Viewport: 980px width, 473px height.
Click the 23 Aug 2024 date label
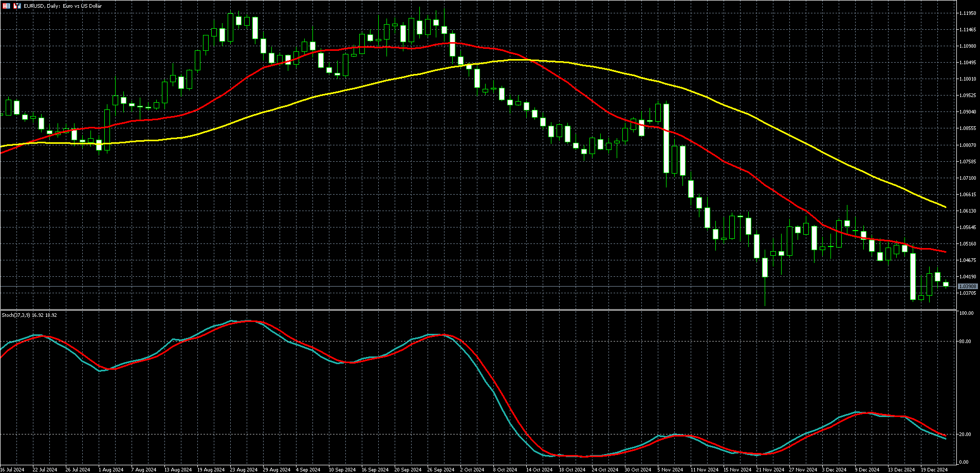coord(244,469)
